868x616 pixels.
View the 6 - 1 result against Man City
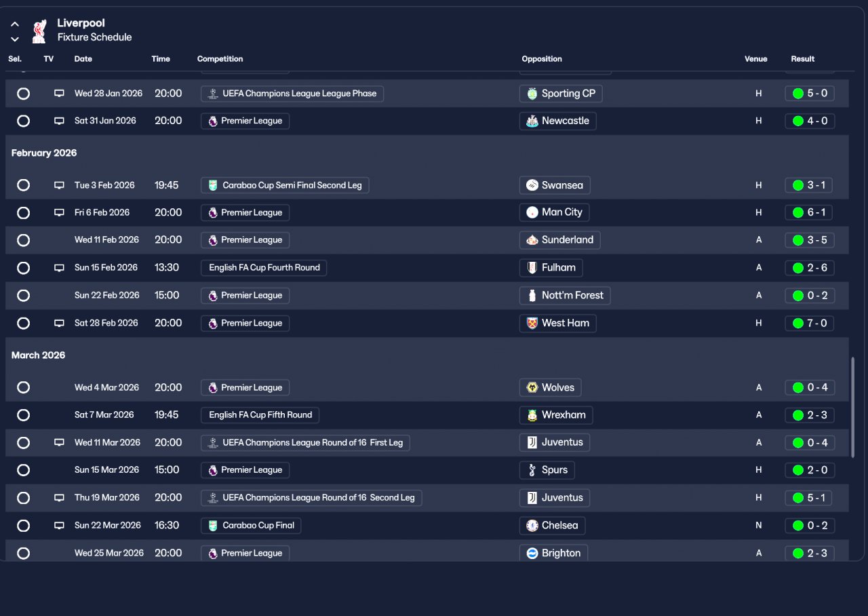tap(810, 212)
